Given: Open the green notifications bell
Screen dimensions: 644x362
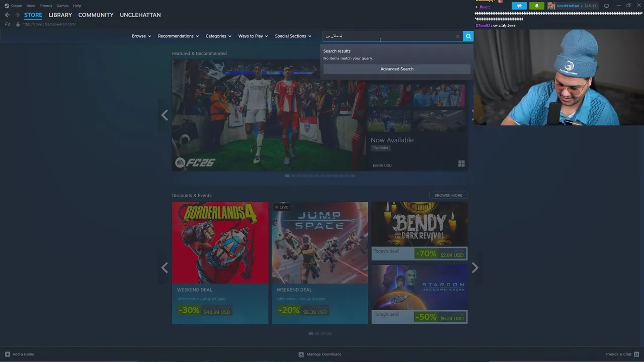Looking at the screenshot, I should (536, 6).
